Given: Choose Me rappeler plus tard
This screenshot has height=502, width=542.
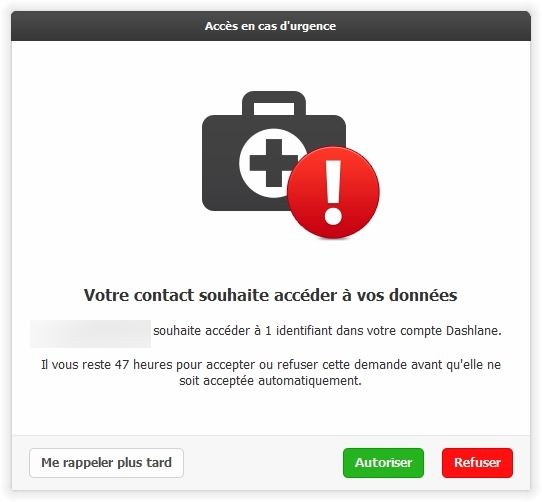Looking at the screenshot, I should point(106,463).
